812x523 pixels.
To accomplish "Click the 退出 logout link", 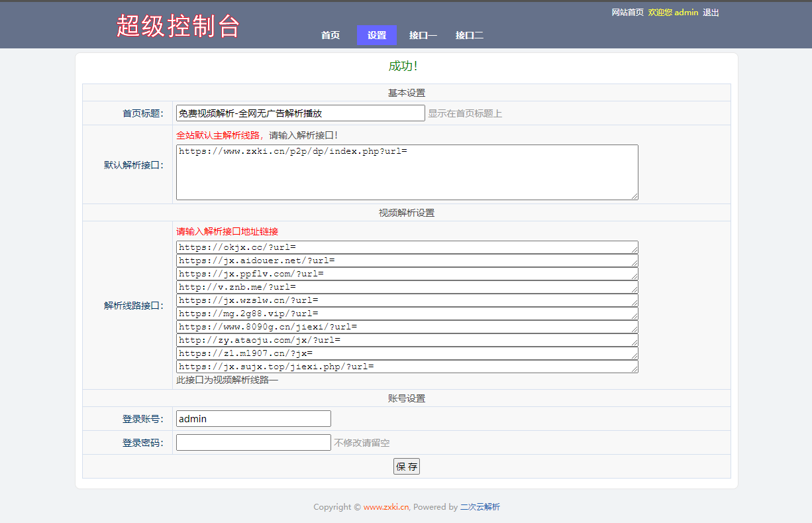I will click(710, 12).
